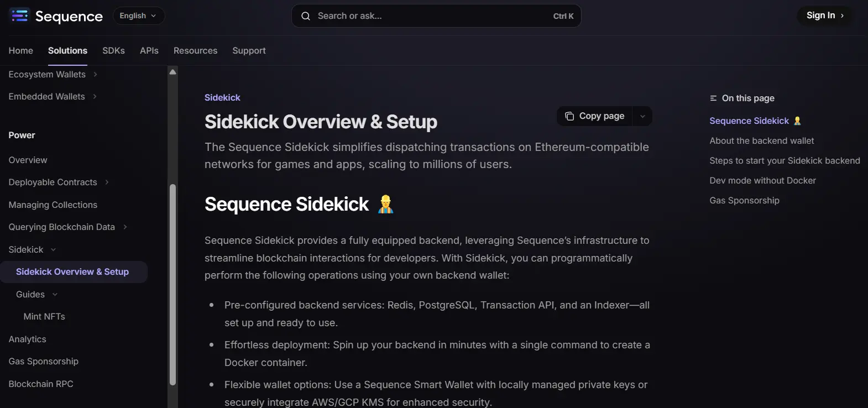Expand Ecosystem Wallets section
Viewport: 868px width, 408px height.
(95, 74)
